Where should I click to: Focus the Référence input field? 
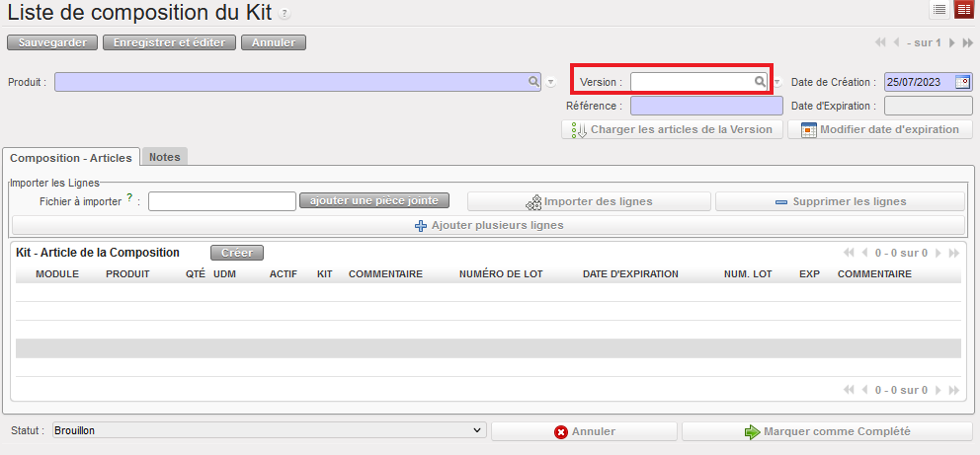tap(706, 106)
